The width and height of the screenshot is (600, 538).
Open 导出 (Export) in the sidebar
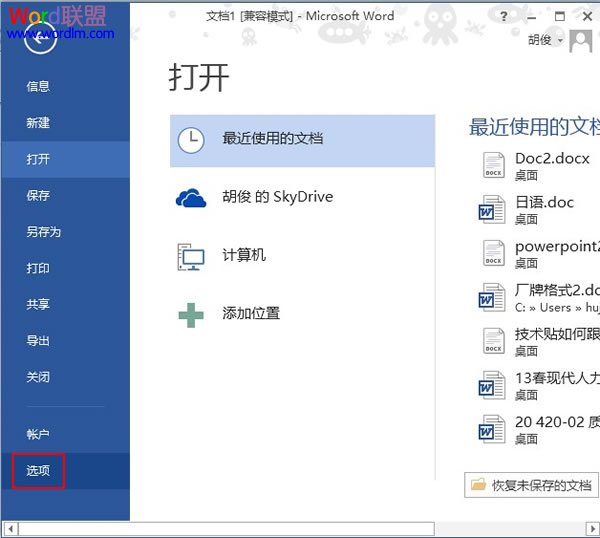(x=38, y=341)
